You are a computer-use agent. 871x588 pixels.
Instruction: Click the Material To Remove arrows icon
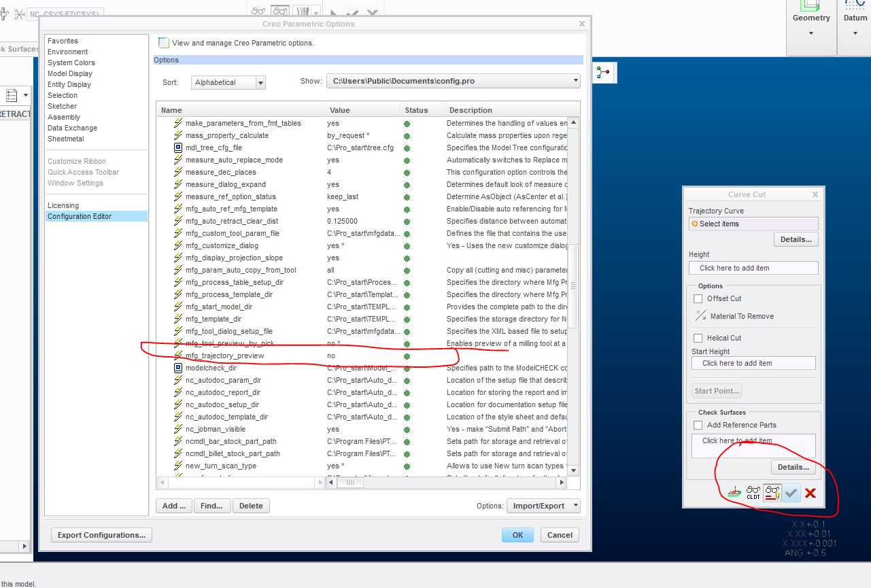pos(701,315)
